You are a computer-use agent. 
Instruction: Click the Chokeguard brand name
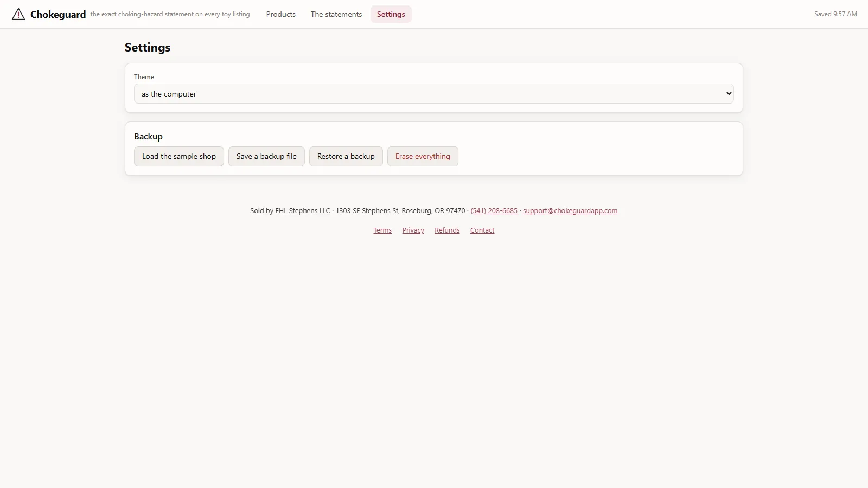pos(58,15)
